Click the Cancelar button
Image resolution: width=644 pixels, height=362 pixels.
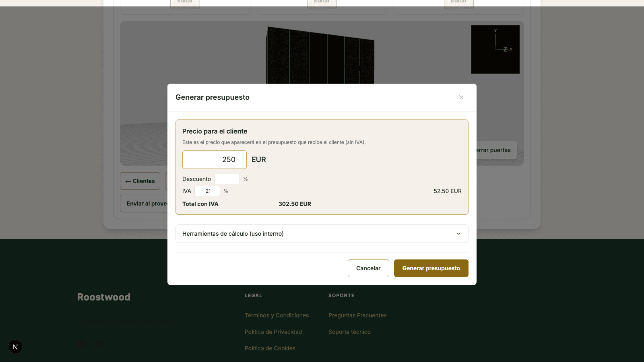click(368, 268)
